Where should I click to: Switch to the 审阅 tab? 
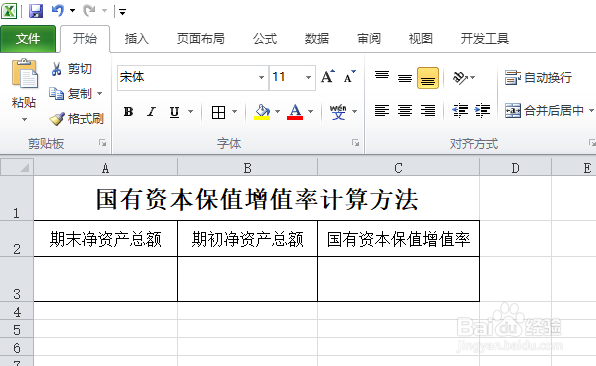click(x=369, y=39)
